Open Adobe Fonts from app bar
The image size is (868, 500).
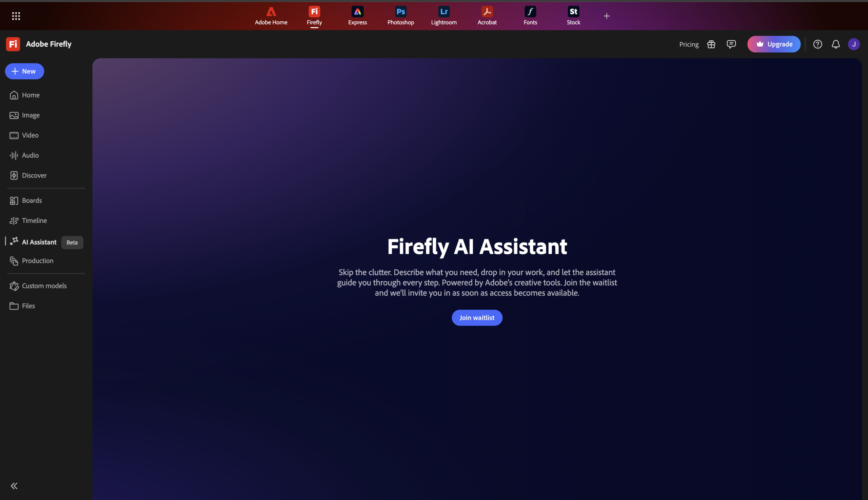530,16
